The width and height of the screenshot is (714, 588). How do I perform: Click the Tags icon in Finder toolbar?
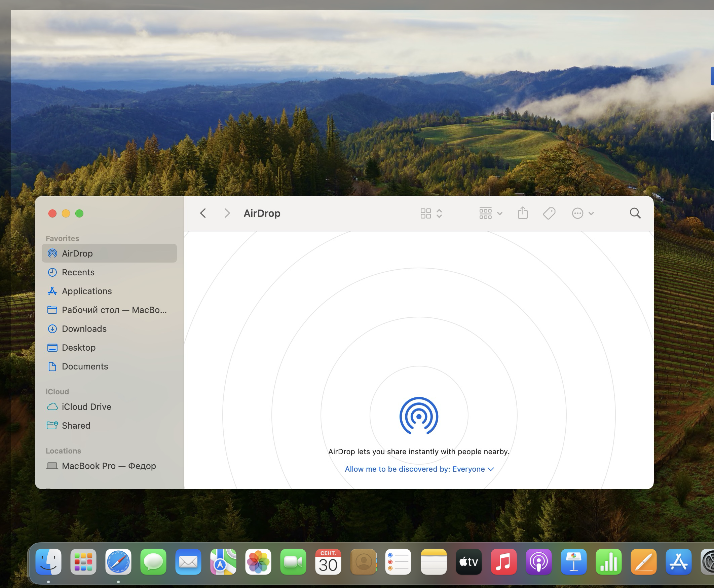pos(549,213)
